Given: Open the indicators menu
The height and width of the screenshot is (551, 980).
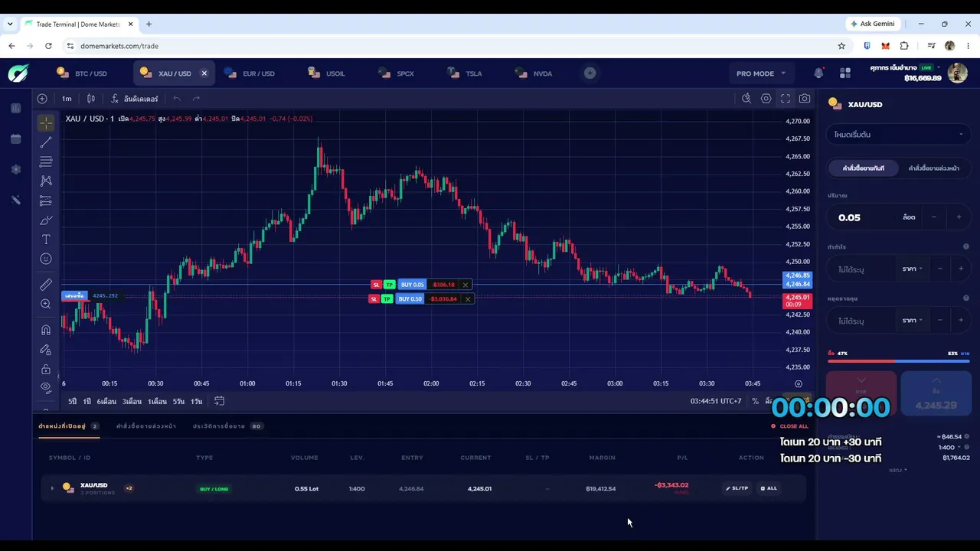Looking at the screenshot, I should tap(135, 99).
